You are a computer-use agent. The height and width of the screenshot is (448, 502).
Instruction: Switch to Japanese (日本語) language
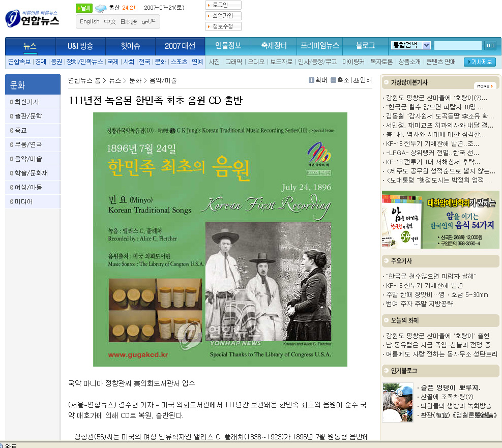(x=128, y=21)
